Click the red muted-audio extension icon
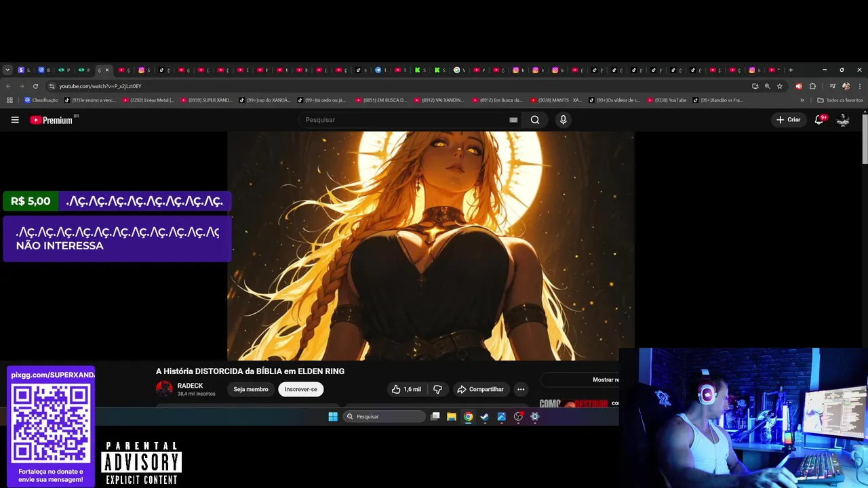This screenshot has width=868, height=488. 798,86
